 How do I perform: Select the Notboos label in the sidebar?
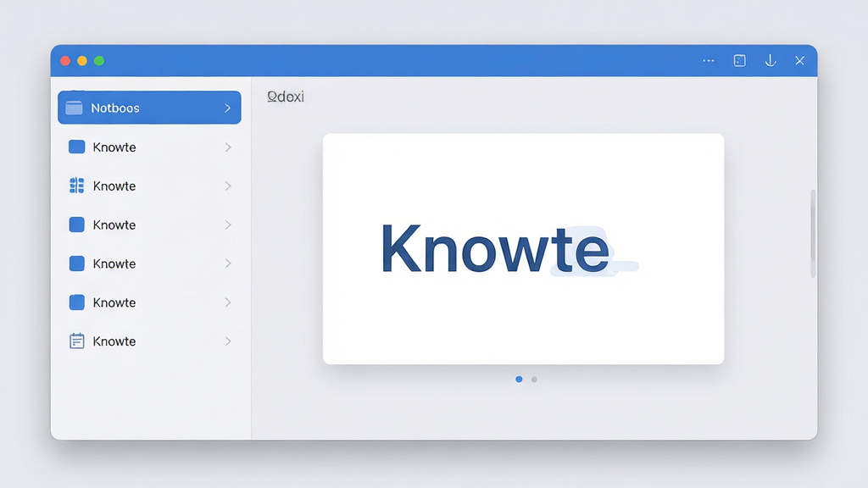click(115, 108)
